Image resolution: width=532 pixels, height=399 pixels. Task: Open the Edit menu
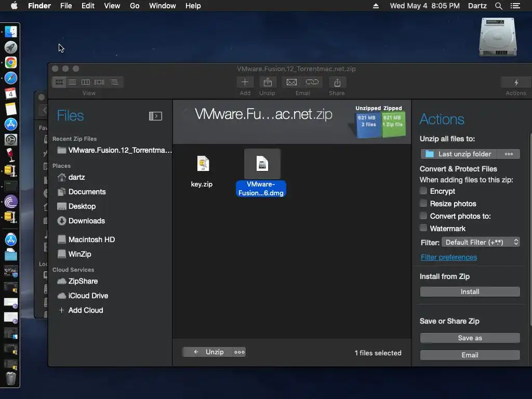tap(88, 6)
